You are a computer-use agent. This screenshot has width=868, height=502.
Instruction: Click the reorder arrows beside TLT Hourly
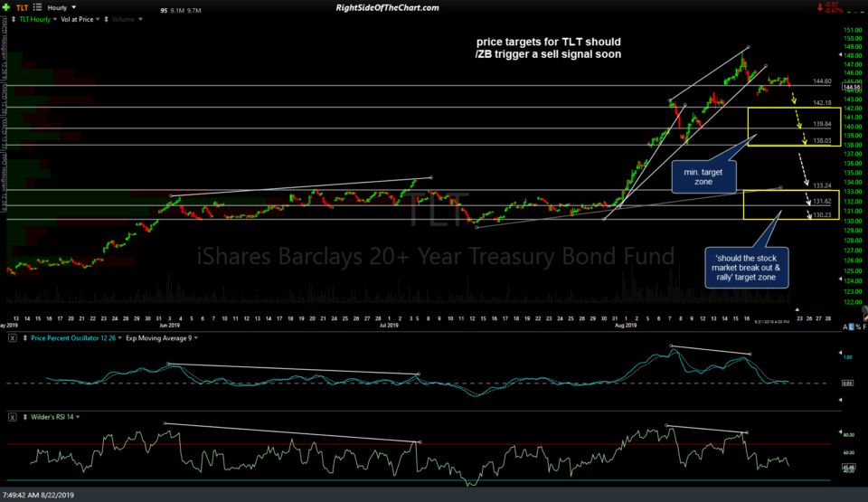point(14,19)
